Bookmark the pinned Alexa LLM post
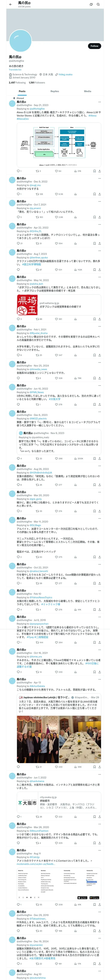Screen dimensions: 110x980 pos(95,171)
